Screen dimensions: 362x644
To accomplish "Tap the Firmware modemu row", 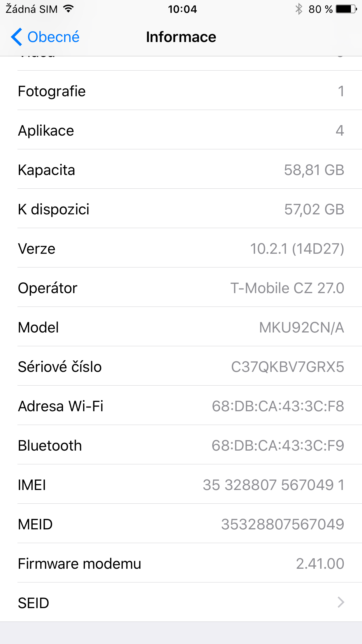I will point(181,563).
